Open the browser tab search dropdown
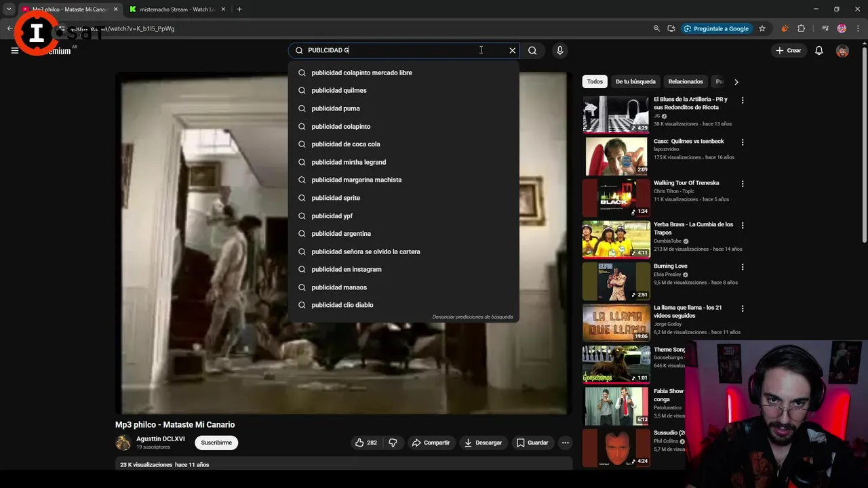This screenshot has height=488, width=868. [x=9, y=9]
